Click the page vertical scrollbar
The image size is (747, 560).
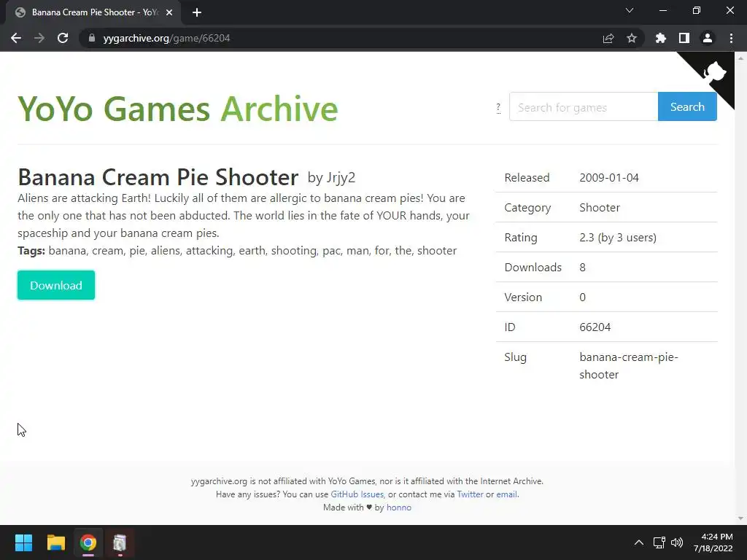pyautogui.click(x=740, y=288)
